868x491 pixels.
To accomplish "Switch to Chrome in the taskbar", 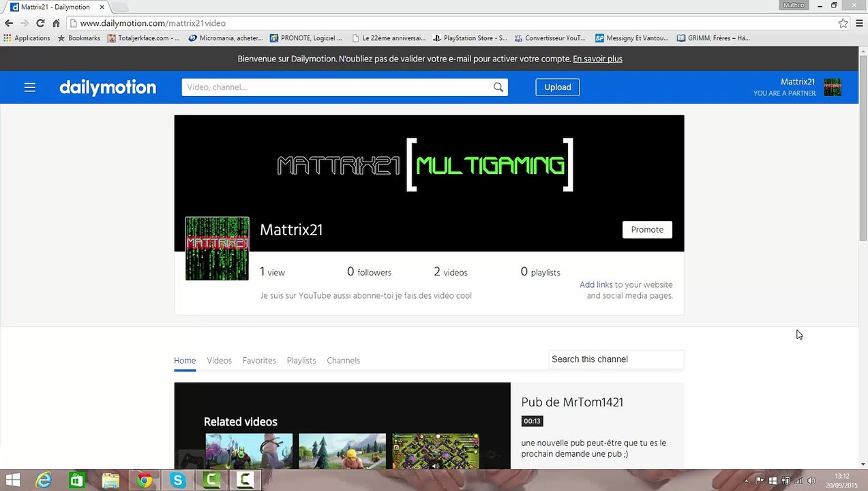I will [x=144, y=481].
